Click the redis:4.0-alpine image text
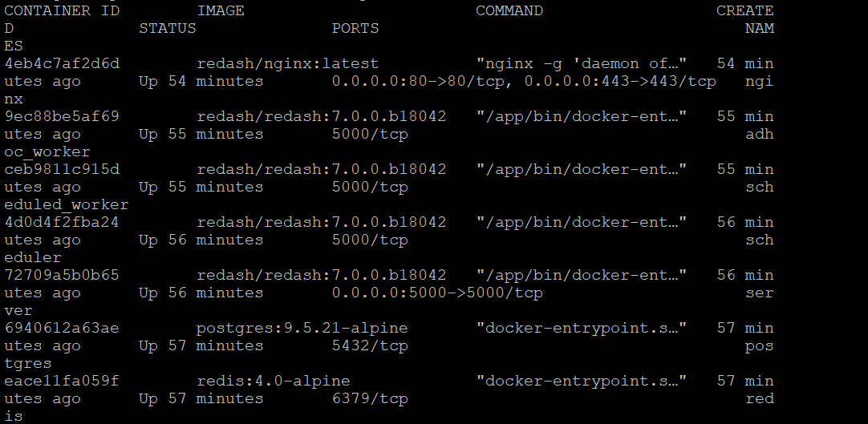The height and width of the screenshot is (424, 868). [x=274, y=382]
